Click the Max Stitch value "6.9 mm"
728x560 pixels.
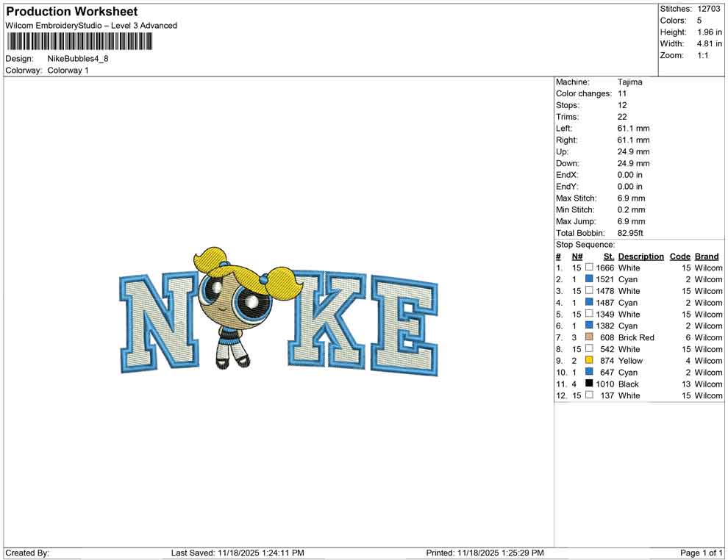point(632,198)
